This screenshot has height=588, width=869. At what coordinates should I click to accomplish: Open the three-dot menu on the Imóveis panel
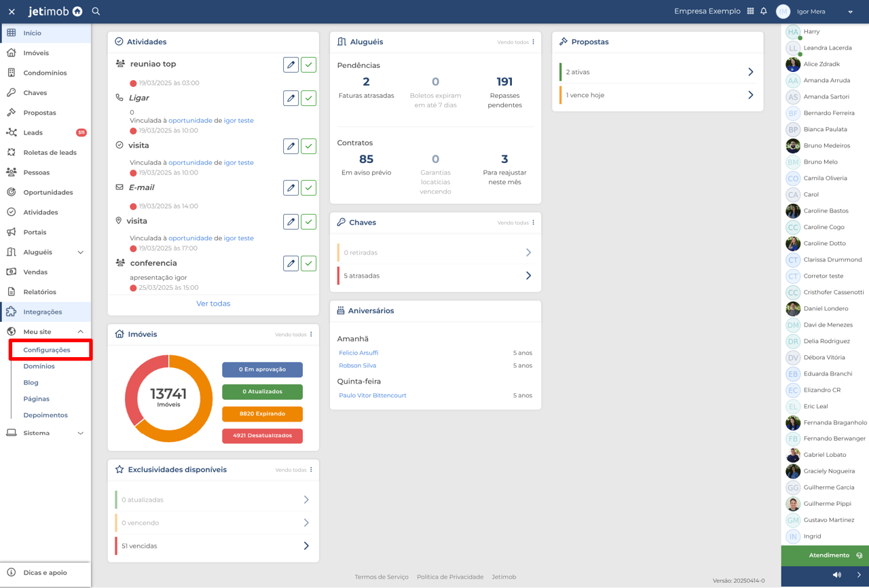(x=311, y=334)
